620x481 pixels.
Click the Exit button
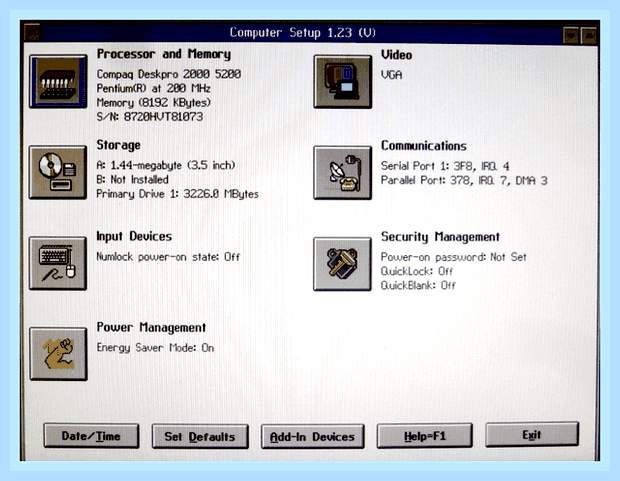(x=532, y=435)
